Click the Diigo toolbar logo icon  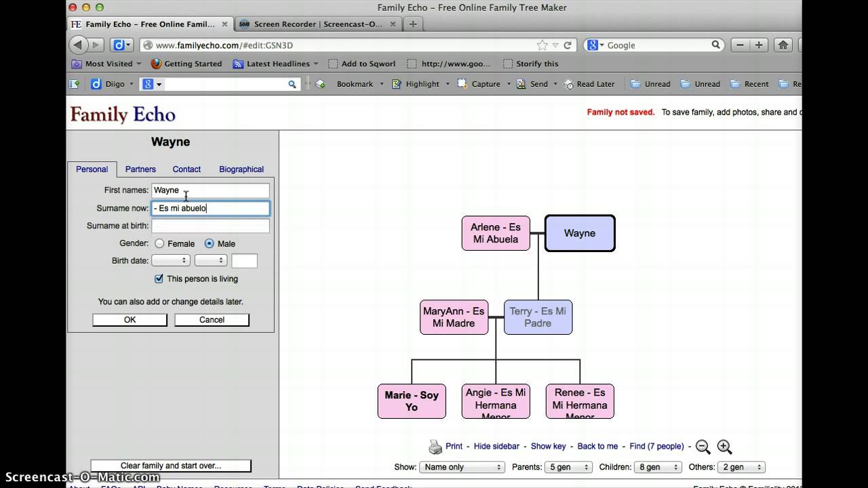96,84
